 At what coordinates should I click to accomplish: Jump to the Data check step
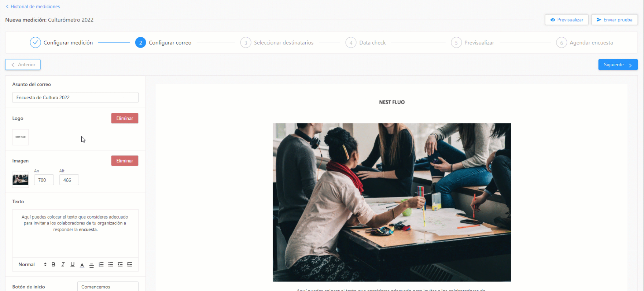(x=366, y=42)
